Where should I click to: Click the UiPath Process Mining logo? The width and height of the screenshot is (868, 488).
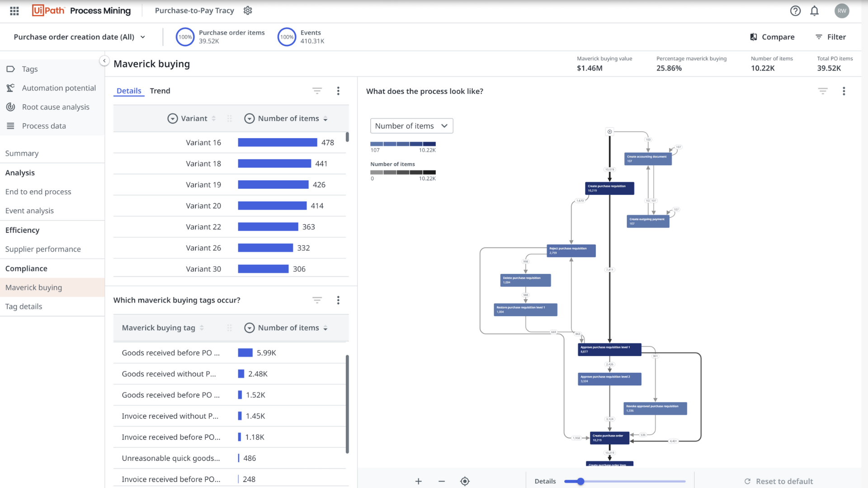pyautogui.click(x=81, y=10)
